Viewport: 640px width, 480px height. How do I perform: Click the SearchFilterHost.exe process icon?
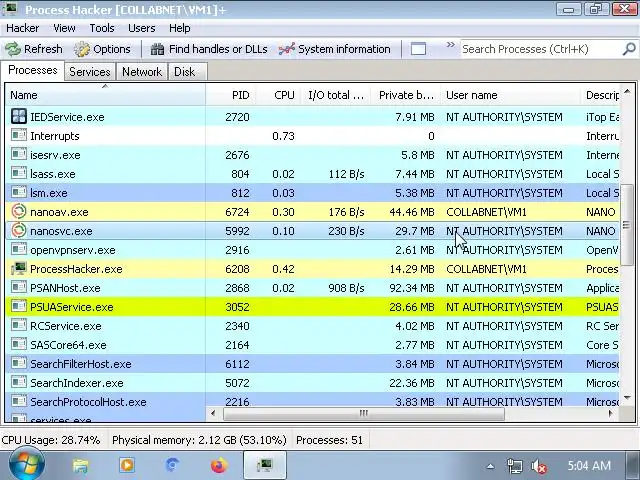click(x=19, y=363)
